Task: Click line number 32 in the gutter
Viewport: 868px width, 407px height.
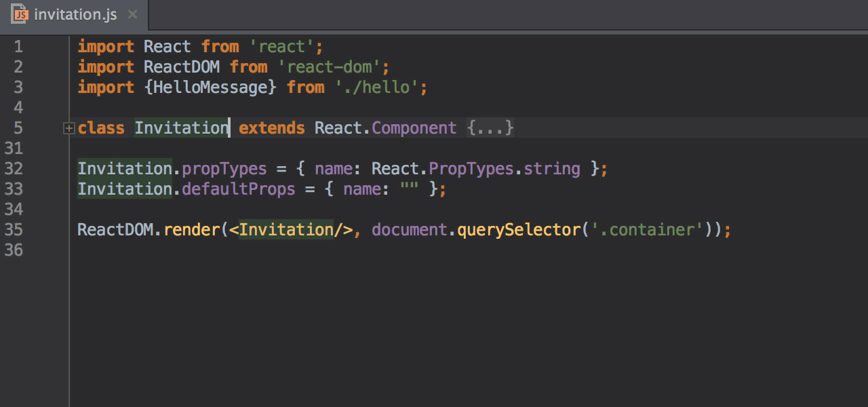Action: tap(14, 169)
